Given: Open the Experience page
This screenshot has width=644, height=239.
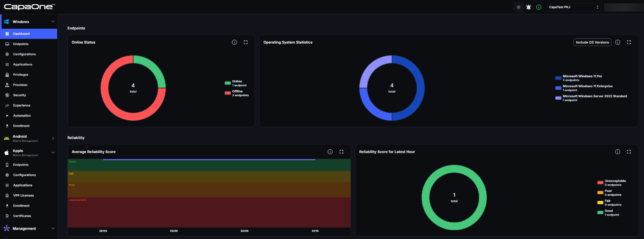Looking at the screenshot, I should (29, 105).
